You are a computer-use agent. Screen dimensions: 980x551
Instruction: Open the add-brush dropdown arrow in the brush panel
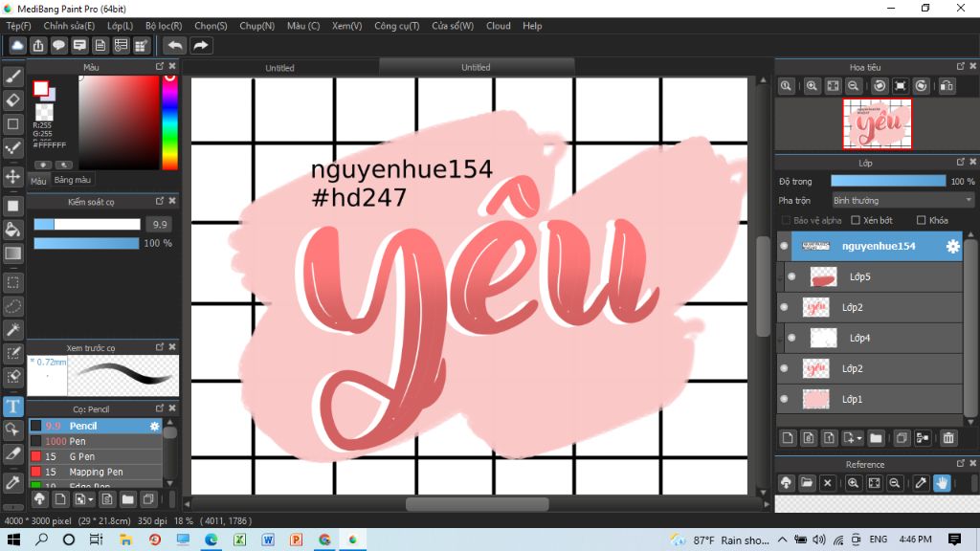pos(91,499)
